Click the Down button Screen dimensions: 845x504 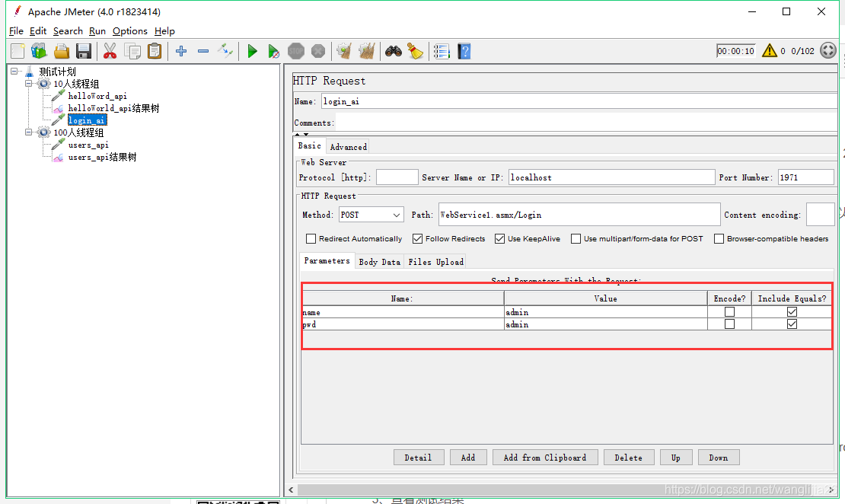coord(719,457)
